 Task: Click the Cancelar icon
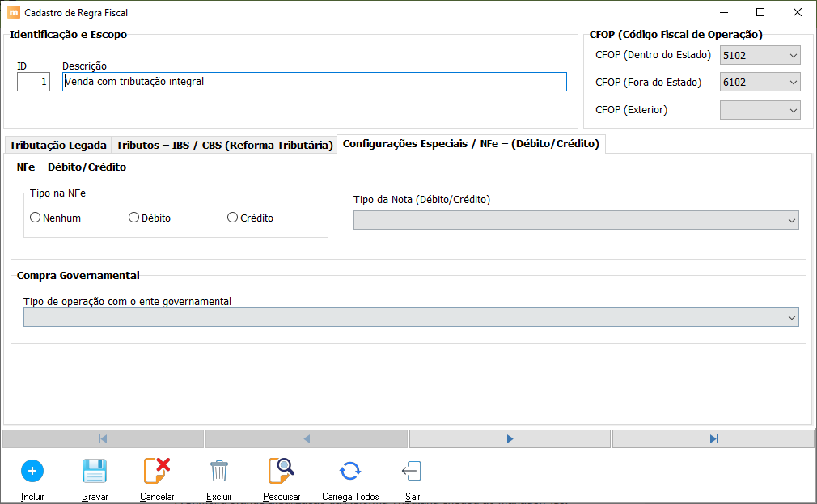[x=156, y=471]
